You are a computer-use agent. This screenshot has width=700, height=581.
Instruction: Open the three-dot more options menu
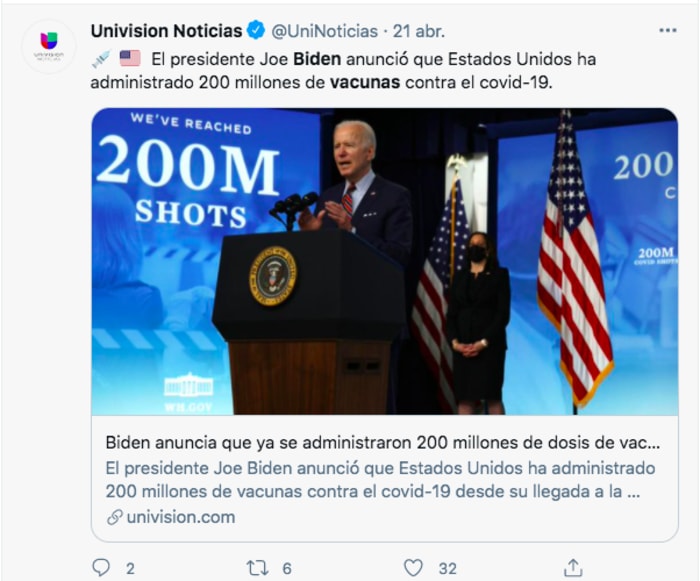[x=668, y=31]
